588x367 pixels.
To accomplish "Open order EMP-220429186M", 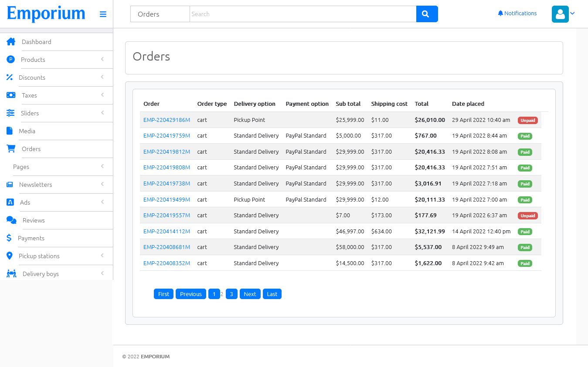I will (167, 120).
